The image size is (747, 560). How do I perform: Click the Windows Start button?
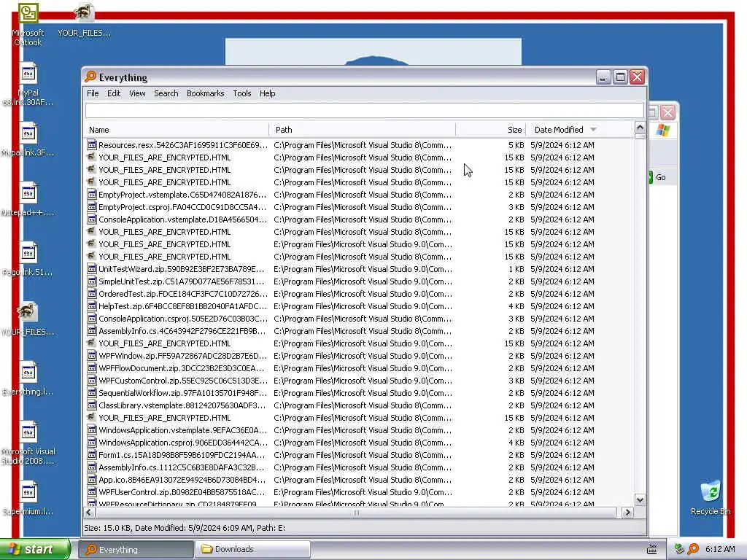[x=35, y=550]
